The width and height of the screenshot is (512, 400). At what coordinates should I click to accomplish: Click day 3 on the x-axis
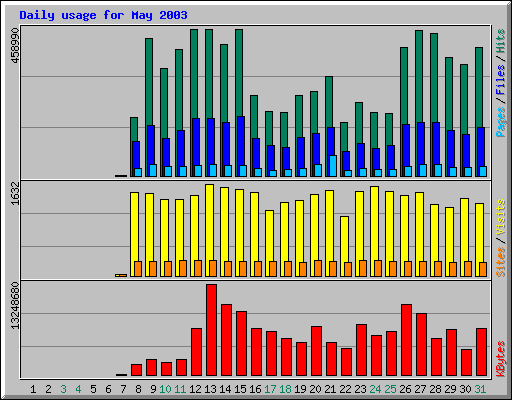click(63, 389)
